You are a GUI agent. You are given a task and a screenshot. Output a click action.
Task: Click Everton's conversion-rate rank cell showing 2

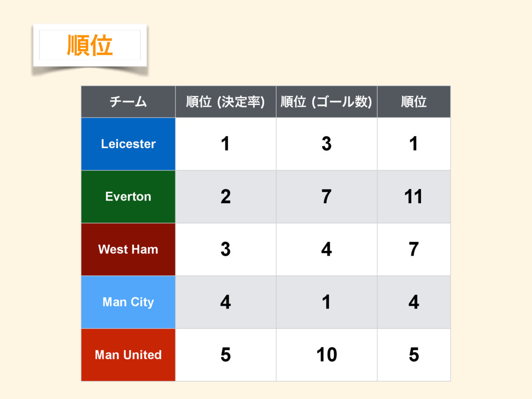(225, 196)
